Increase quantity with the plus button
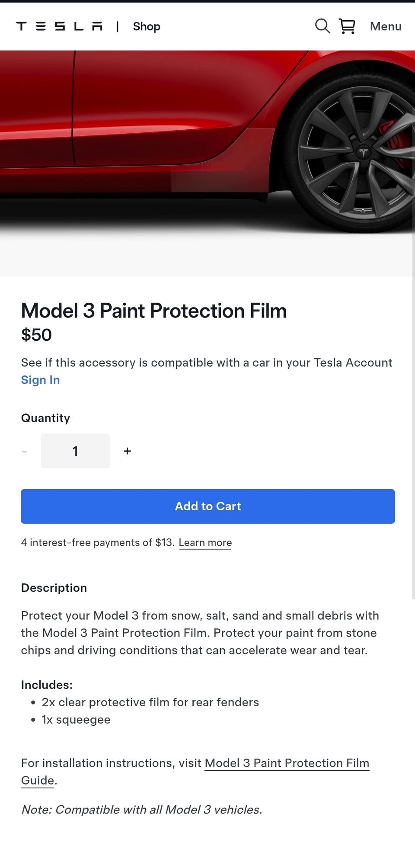The width and height of the screenshot is (415, 868). tap(127, 451)
